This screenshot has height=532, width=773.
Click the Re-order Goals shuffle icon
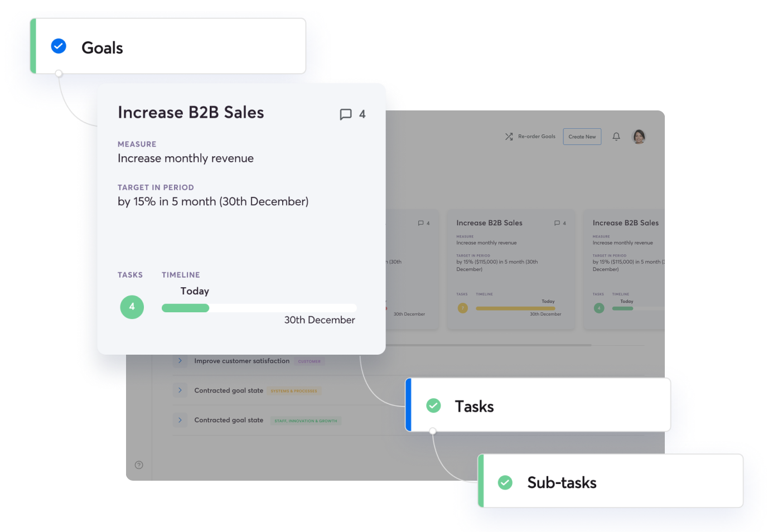[x=509, y=137]
